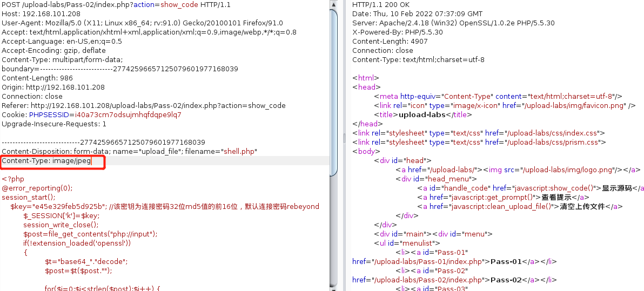This screenshot has height=291, width=644.
Task: Select the '$post=file_get_contents("php://input");' line
Action: [x=90, y=234]
